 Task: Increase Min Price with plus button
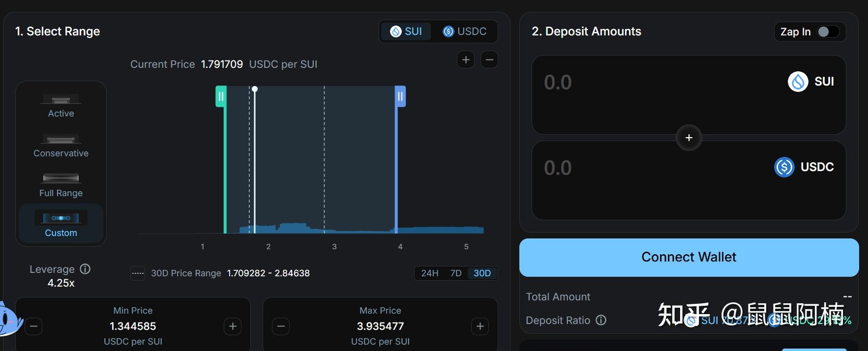233,326
